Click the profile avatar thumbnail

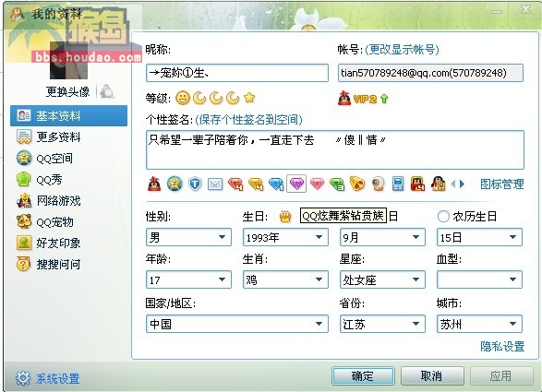click(68, 61)
